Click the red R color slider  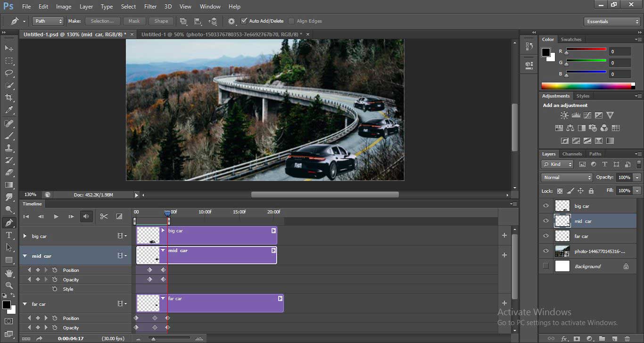click(x=586, y=50)
